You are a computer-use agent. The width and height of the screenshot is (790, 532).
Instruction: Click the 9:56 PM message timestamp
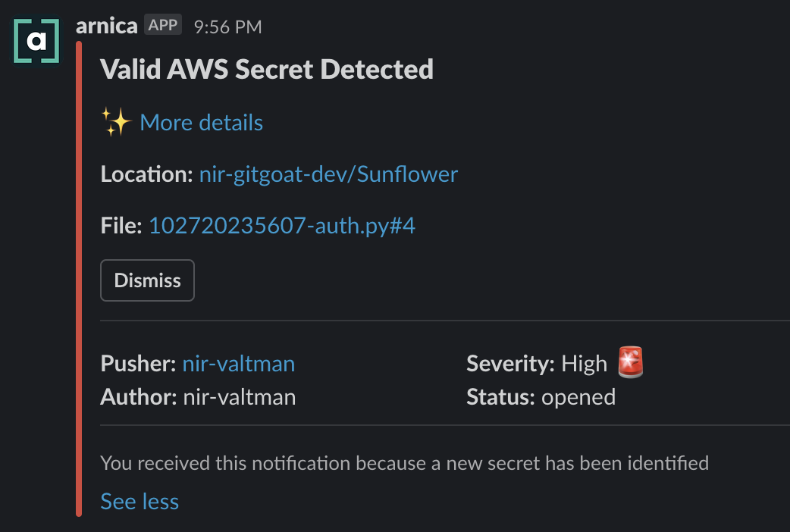coord(227,27)
